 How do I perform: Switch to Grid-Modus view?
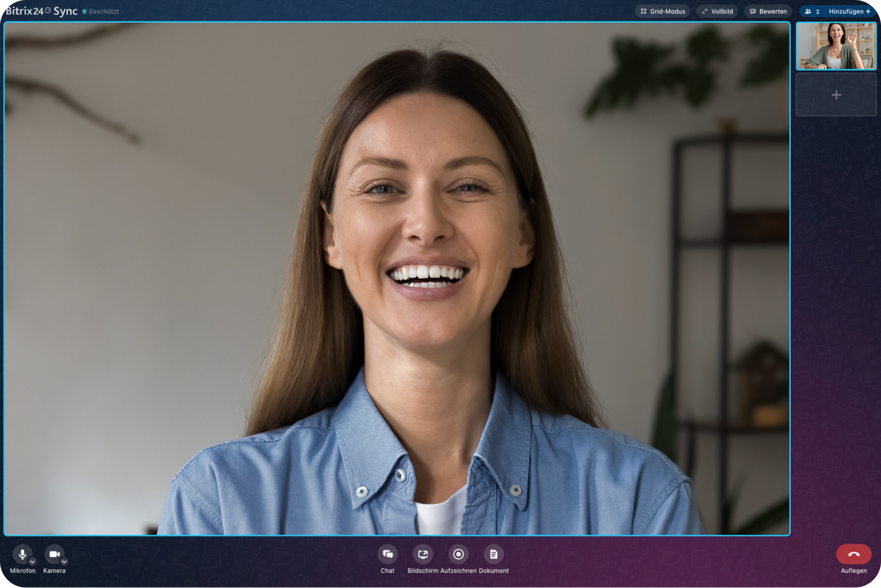[x=663, y=12]
